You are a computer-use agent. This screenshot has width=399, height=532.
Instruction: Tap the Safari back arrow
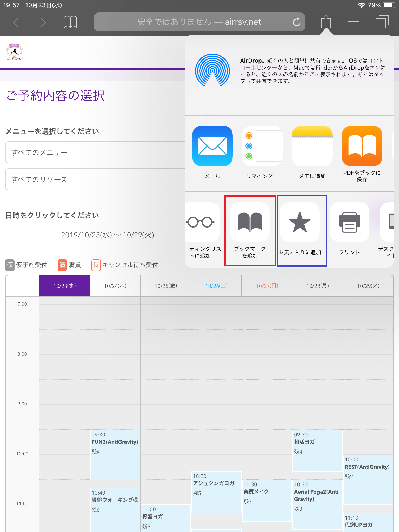(16, 22)
